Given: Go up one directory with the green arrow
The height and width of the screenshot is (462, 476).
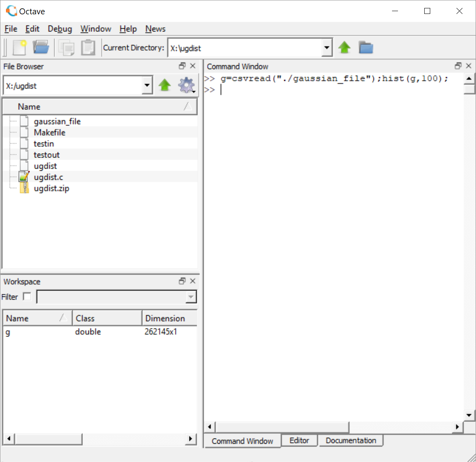Looking at the screenshot, I should [344, 47].
